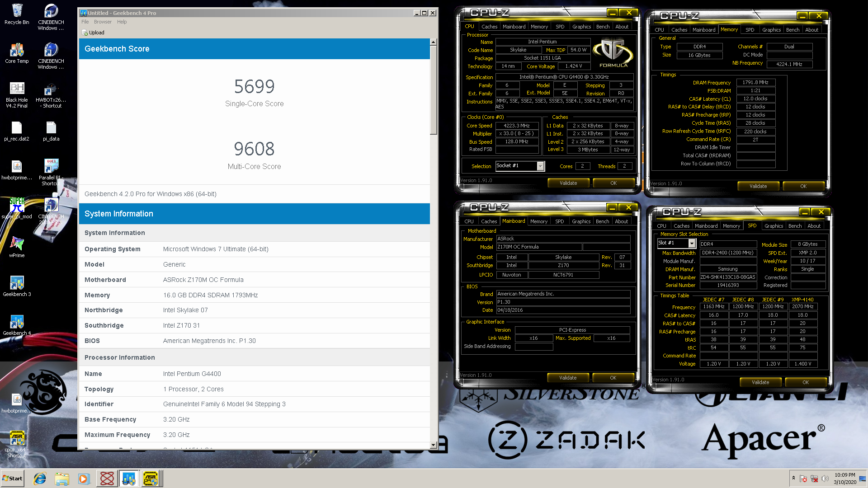Click Validate in CPU-Z CPU window
Image resolution: width=868 pixels, height=488 pixels.
(568, 183)
